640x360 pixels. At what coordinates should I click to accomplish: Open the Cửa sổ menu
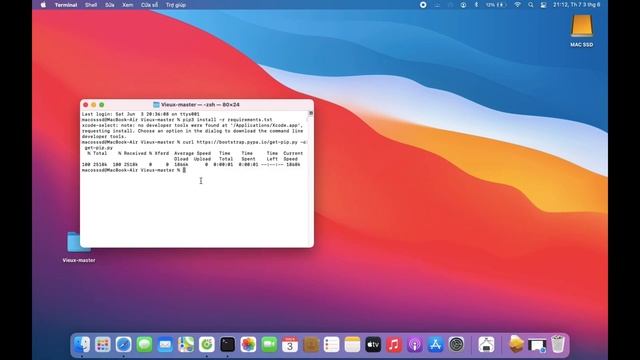coord(149,5)
